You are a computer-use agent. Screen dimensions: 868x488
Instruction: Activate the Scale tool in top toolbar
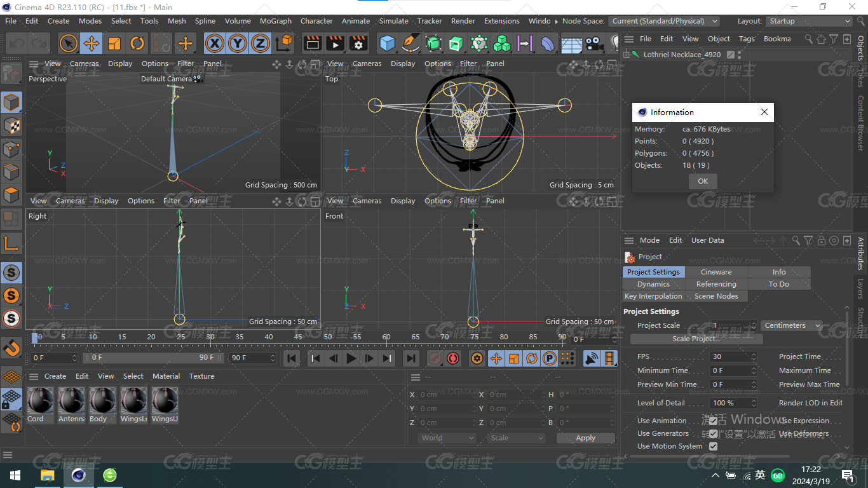click(x=114, y=43)
